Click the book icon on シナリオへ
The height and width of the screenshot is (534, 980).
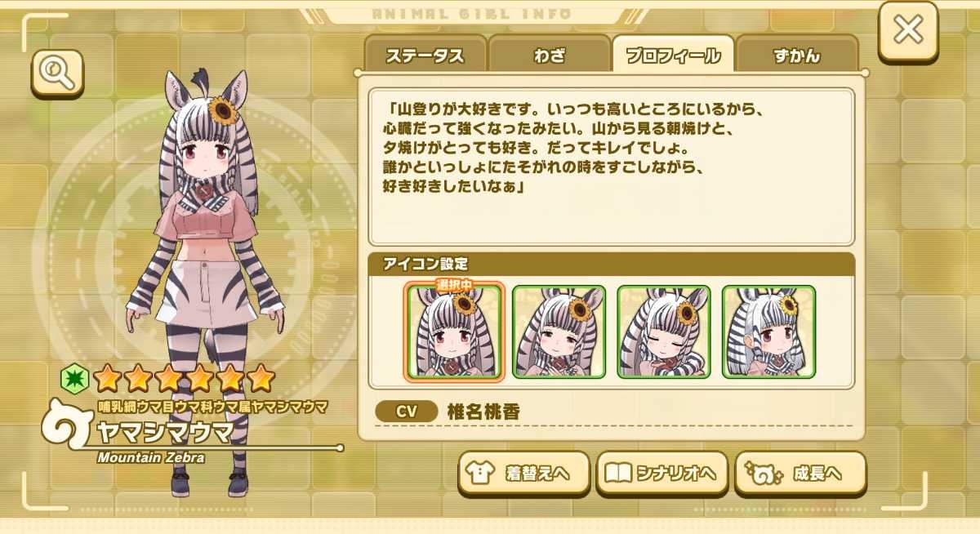[x=617, y=473]
